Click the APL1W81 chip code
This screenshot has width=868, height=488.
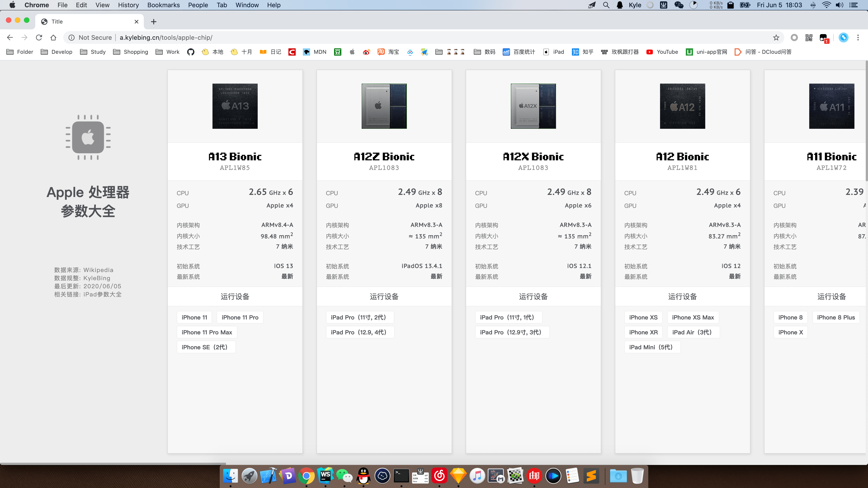tap(682, 168)
